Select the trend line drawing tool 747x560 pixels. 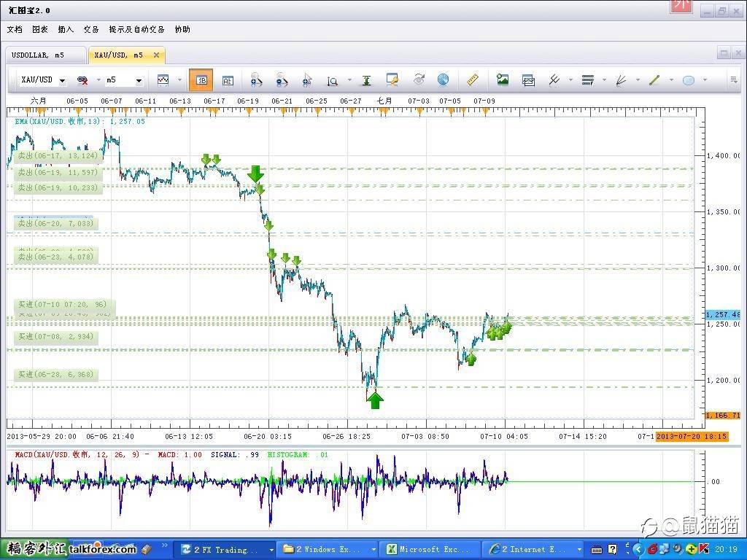click(x=654, y=80)
